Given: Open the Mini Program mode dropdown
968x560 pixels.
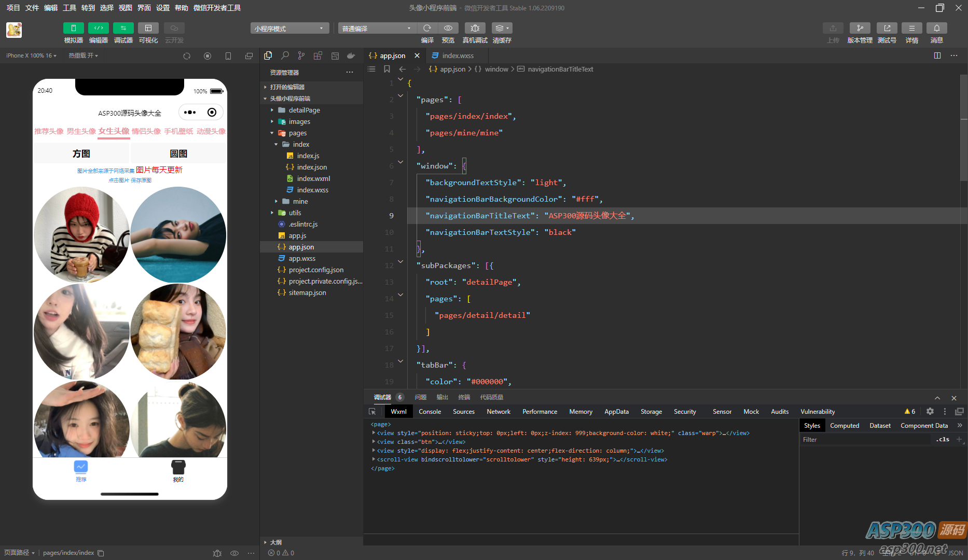Looking at the screenshot, I should pos(289,29).
